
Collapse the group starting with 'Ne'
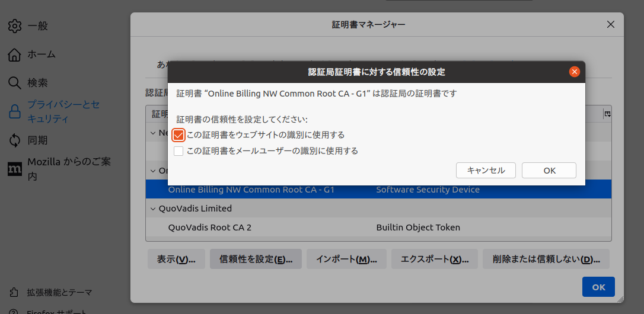coord(153,133)
